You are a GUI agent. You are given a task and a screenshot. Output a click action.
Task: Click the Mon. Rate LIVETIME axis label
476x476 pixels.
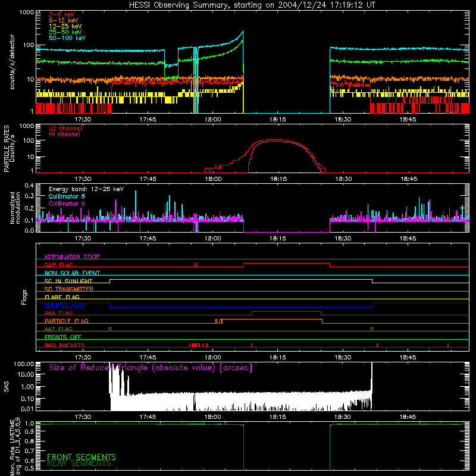coord(15,447)
